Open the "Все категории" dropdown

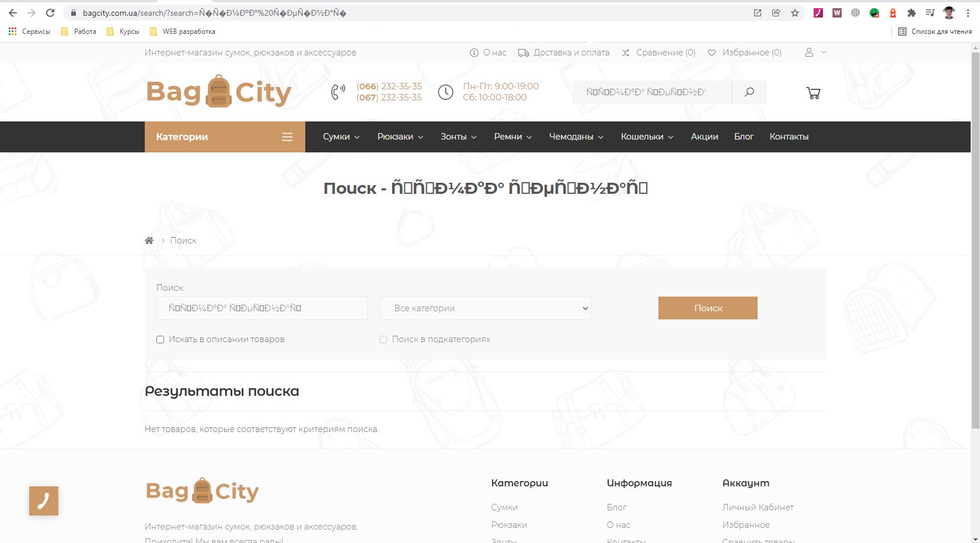click(485, 308)
